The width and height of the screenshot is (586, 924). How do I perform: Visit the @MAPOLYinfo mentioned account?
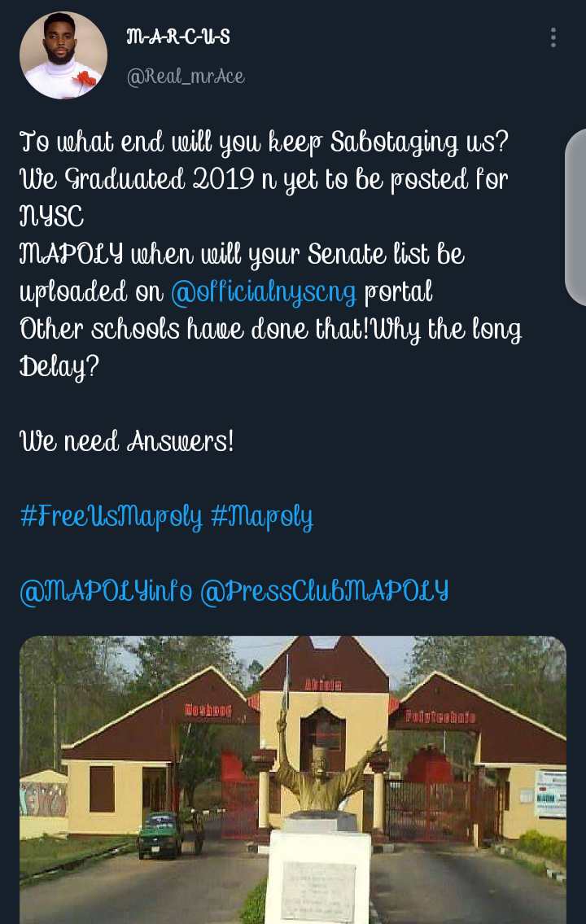coord(106,591)
